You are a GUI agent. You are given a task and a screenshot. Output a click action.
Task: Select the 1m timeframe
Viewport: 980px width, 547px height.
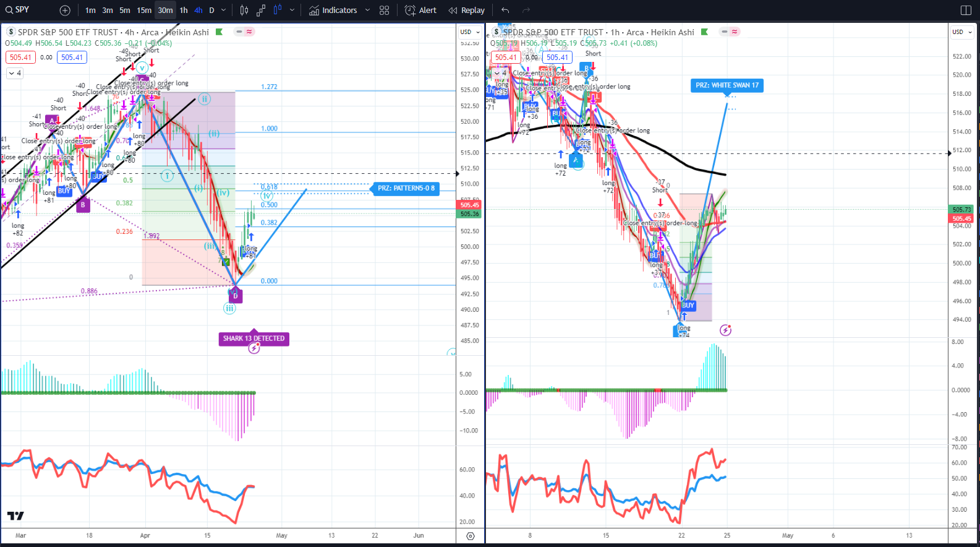[x=90, y=10]
